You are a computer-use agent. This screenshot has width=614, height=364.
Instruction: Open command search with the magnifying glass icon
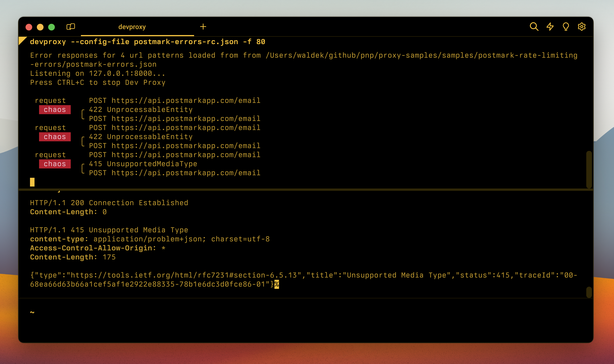pyautogui.click(x=534, y=27)
